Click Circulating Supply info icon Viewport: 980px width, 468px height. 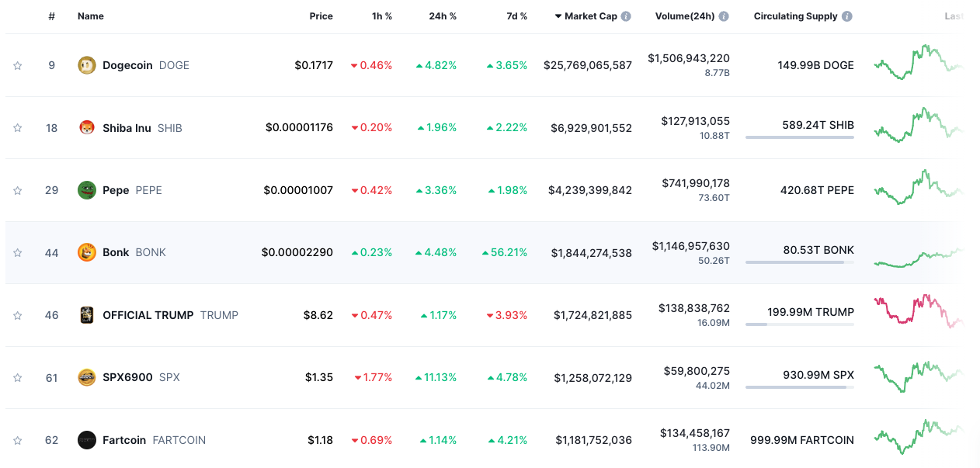point(847,16)
